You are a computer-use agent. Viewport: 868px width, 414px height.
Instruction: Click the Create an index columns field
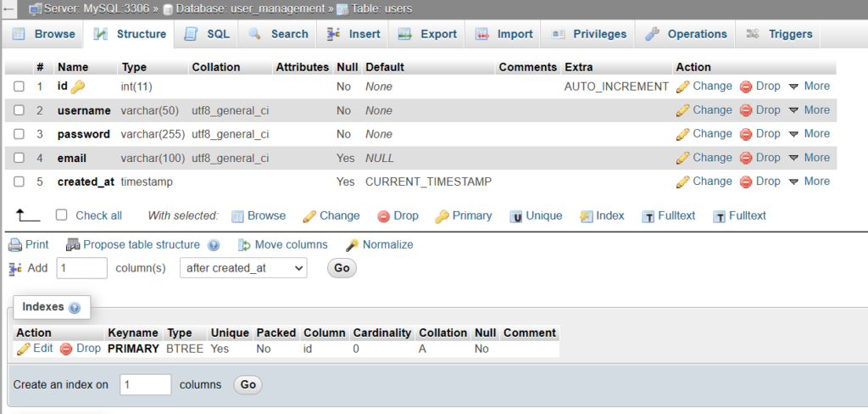click(x=146, y=384)
